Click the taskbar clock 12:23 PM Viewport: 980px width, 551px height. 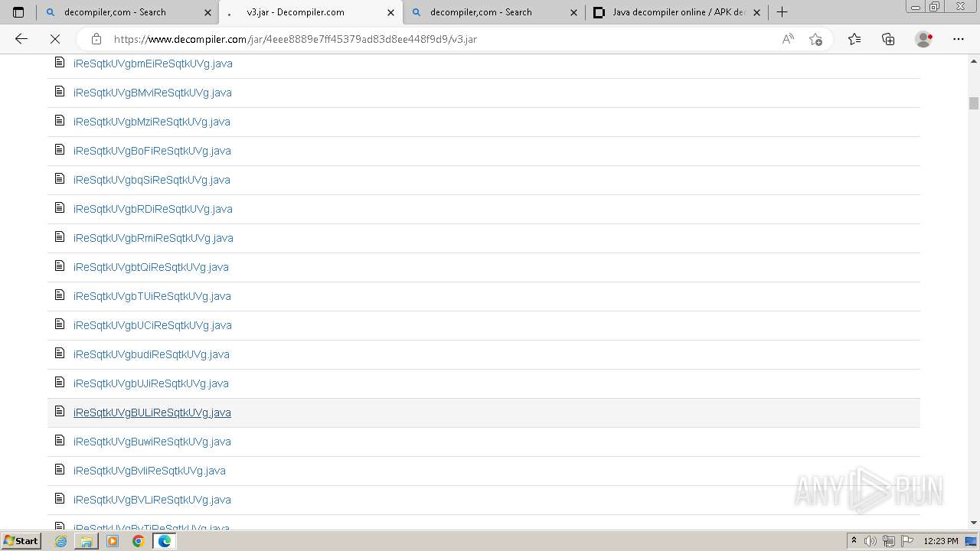click(x=941, y=541)
